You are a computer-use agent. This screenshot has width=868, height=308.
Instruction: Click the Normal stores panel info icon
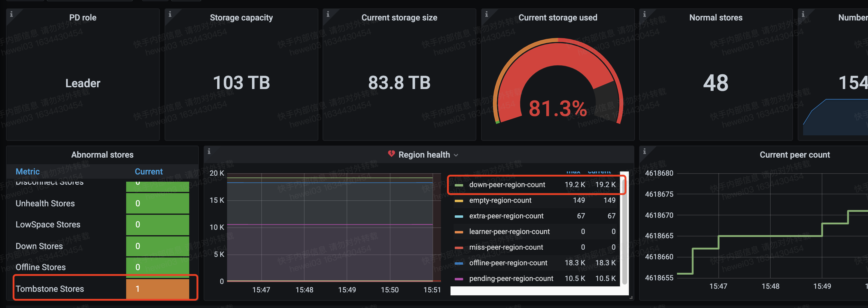click(644, 14)
